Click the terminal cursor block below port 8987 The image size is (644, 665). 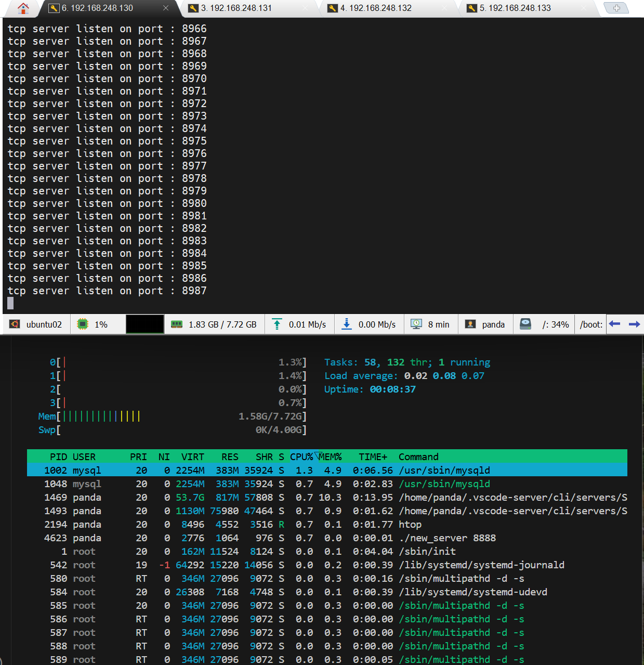(x=10, y=303)
